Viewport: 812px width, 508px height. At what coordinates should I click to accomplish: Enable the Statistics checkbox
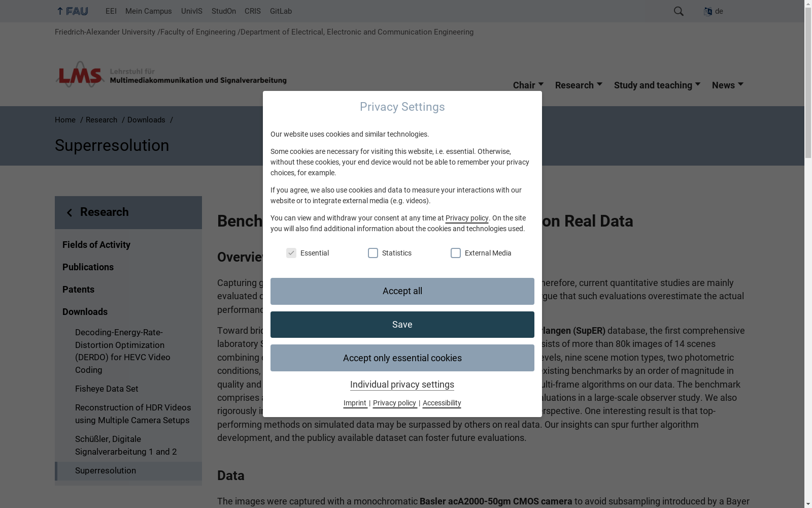[x=373, y=253]
